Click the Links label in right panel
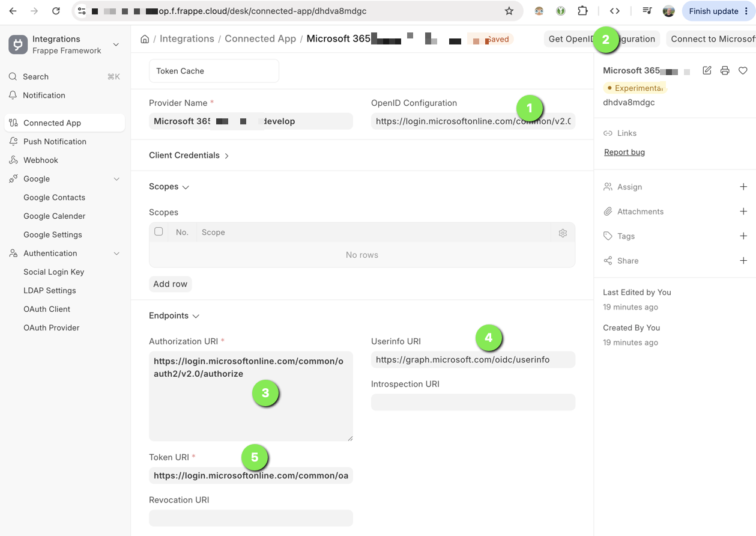756x536 pixels. (x=627, y=133)
